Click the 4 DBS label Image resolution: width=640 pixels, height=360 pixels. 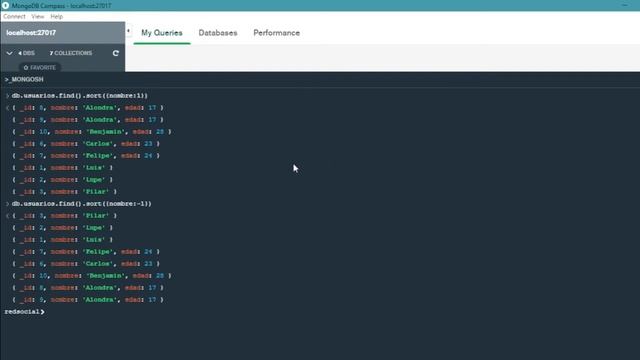pos(26,53)
